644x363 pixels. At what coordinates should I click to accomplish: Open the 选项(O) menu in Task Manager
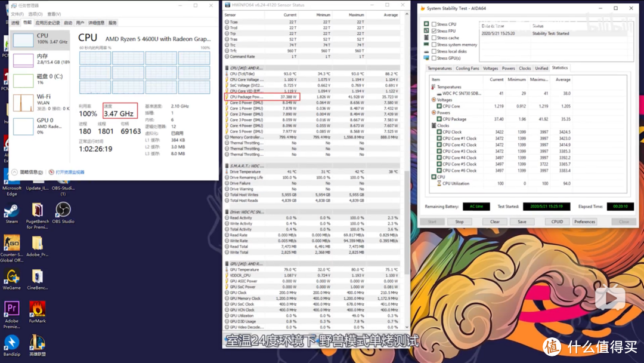click(35, 14)
